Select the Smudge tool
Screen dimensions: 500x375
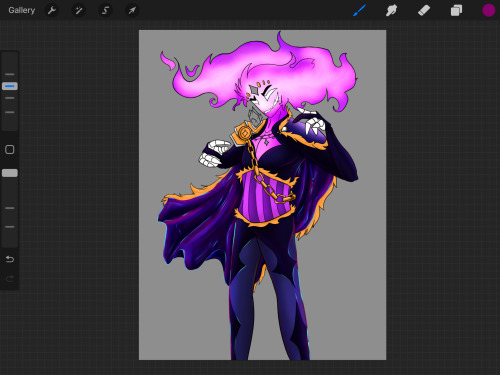click(x=391, y=10)
